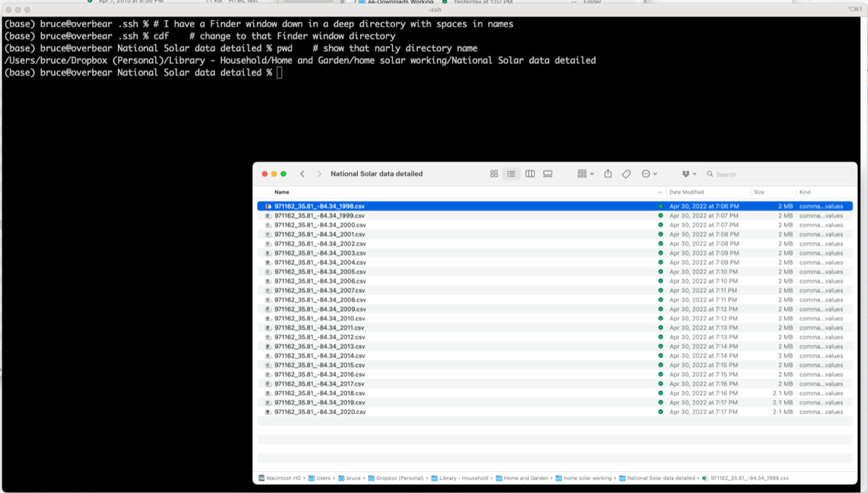The image size is (868, 493).
Task: Click the Edit Tags icon
Action: tap(627, 174)
